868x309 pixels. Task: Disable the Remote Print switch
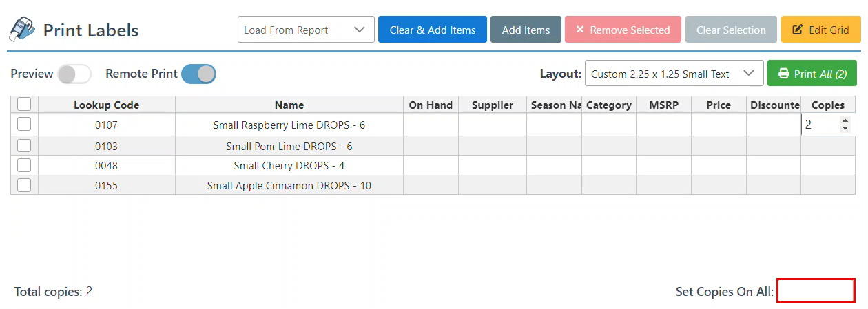click(x=198, y=74)
